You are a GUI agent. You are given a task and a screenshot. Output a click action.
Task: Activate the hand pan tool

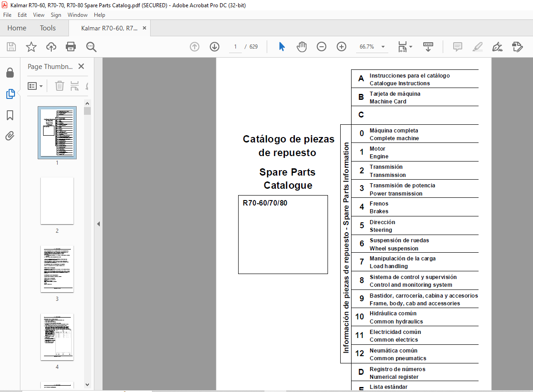click(x=302, y=47)
